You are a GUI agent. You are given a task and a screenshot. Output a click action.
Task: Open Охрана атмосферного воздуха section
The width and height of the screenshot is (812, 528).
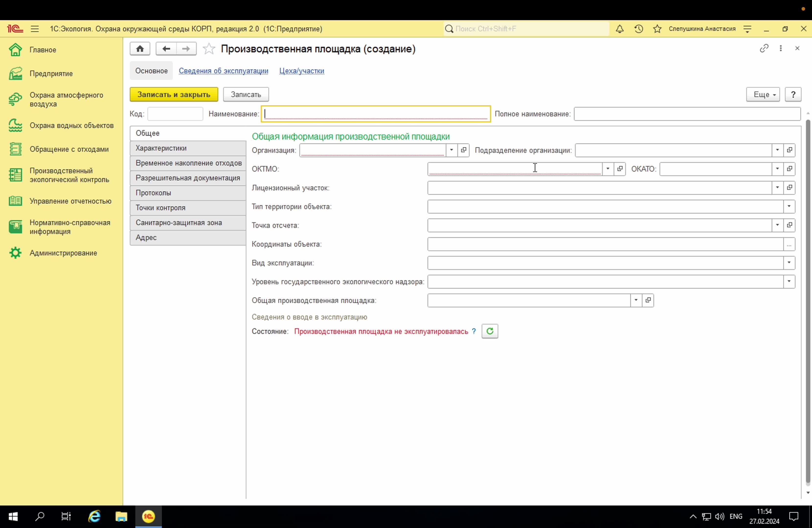pos(61,99)
